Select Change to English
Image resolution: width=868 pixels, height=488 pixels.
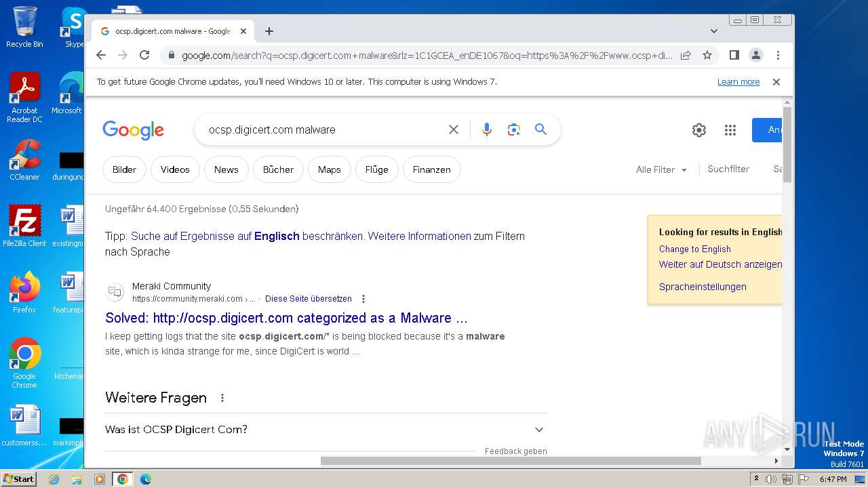pos(694,249)
